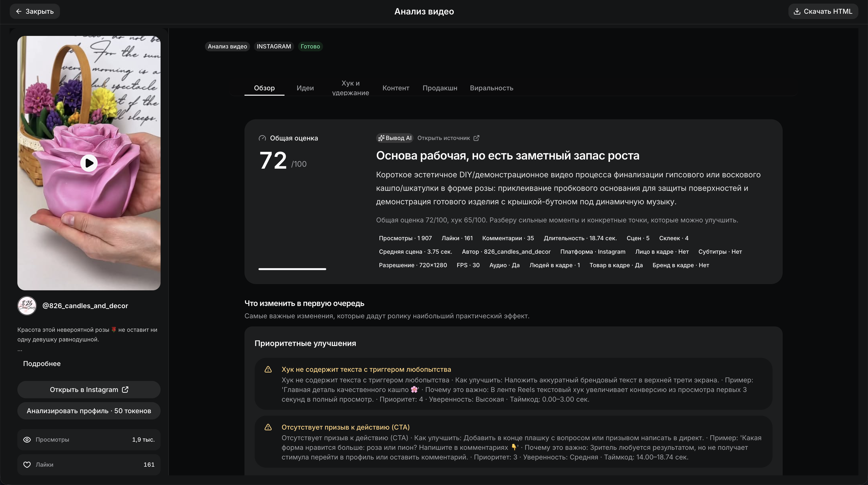Click the external link icon beside Открыть источник
The width and height of the screenshot is (868, 485).
tap(476, 138)
